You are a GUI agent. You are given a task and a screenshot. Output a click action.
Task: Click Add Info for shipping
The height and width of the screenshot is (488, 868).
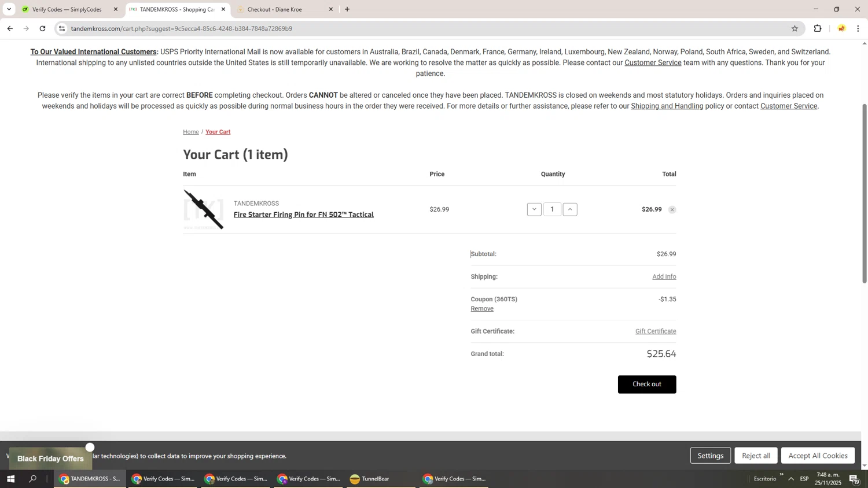tap(664, 277)
